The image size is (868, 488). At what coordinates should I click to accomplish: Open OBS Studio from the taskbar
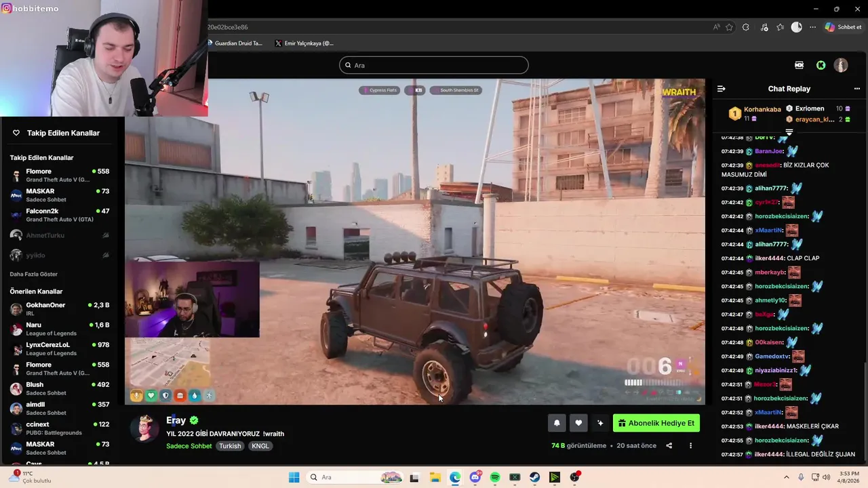click(x=575, y=477)
